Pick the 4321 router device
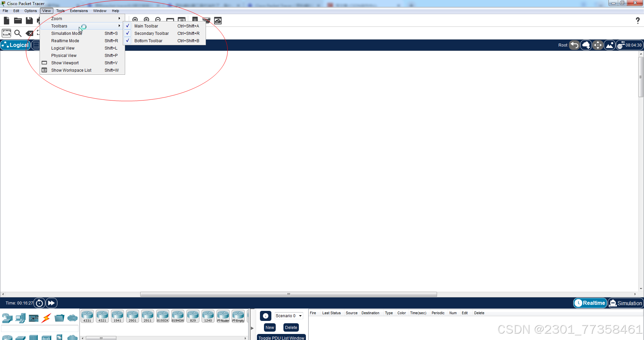This screenshot has width=644, height=340. click(102, 316)
